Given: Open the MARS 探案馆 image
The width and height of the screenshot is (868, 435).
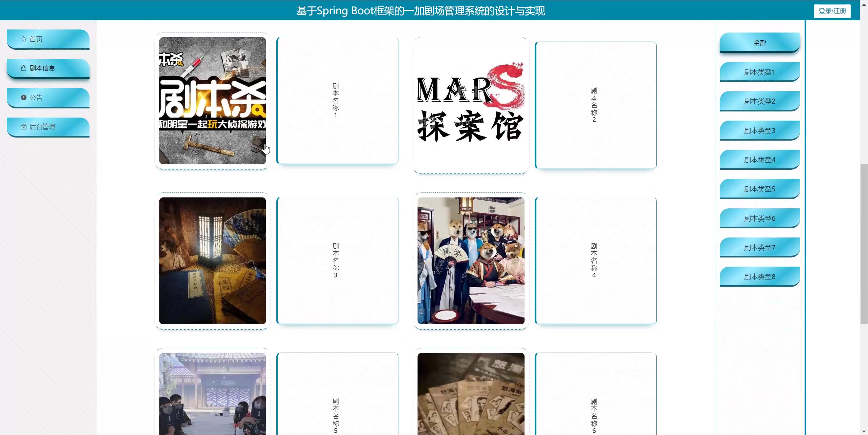Looking at the screenshot, I should (471, 105).
